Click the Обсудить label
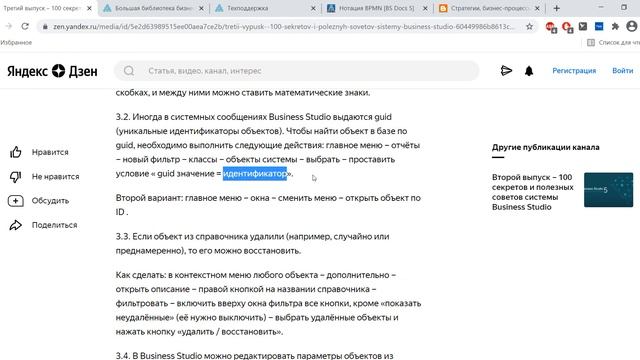The image size is (640, 360). [51, 201]
